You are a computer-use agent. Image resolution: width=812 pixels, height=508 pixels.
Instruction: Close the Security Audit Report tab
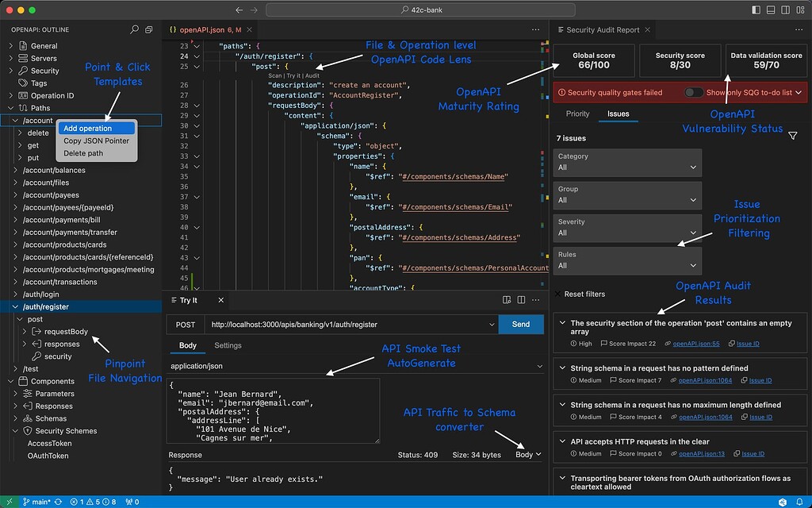[x=647, y=30]
